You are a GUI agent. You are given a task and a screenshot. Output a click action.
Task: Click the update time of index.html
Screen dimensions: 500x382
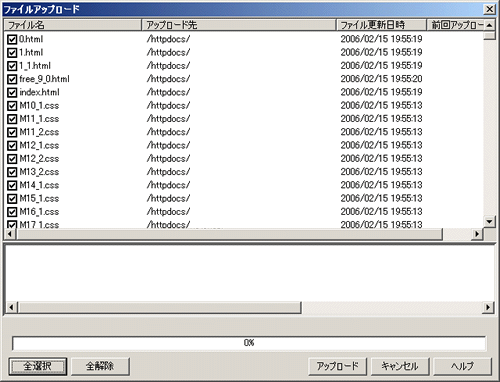pos(381,92)
